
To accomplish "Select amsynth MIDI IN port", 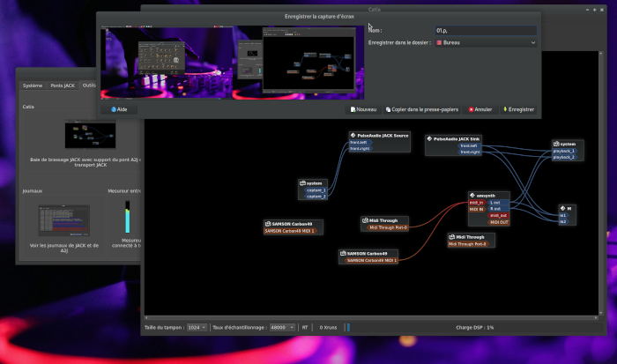I will point(478,210).
